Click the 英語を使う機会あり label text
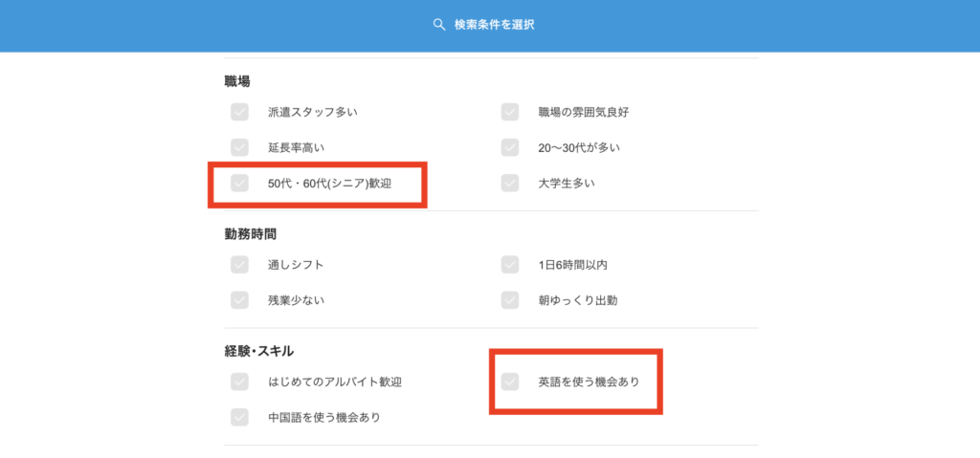This screenshot has width=980, height=458. [x=588, y=382]
